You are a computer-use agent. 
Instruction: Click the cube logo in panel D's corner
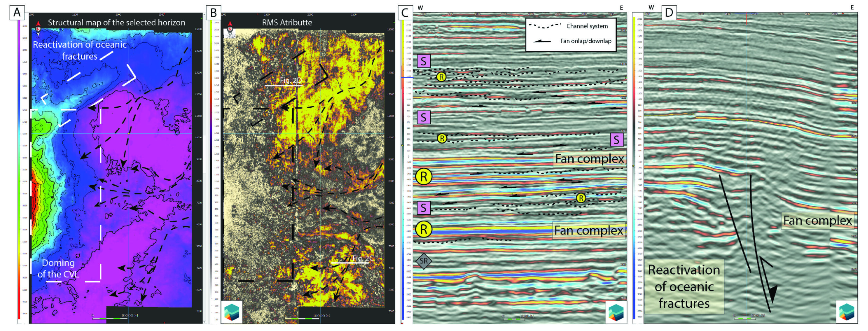coord(847,311)
